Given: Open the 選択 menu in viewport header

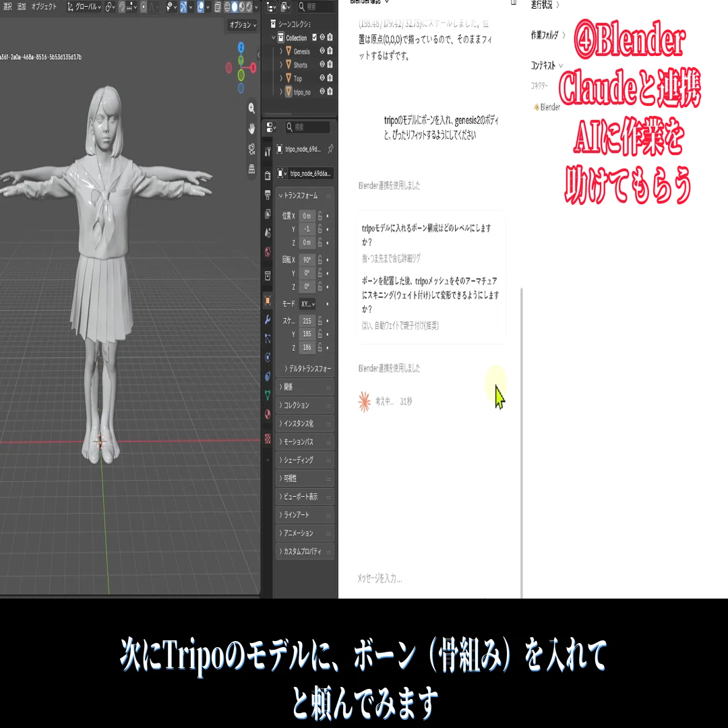Looking at the screenshot, I should [x=7, y=7].
